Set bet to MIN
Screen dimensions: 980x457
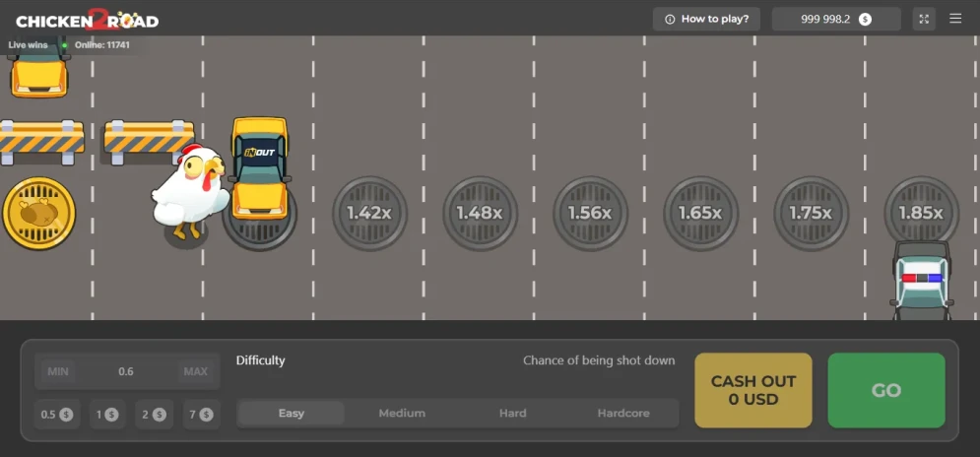pyautogui.click(x=58, y=371)
